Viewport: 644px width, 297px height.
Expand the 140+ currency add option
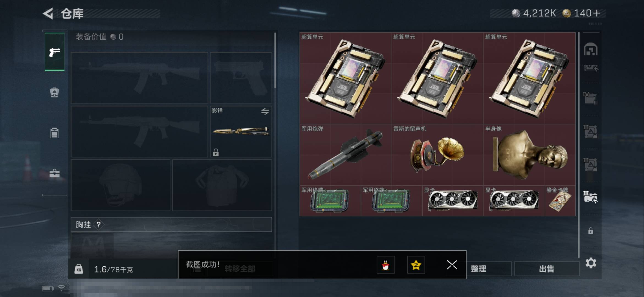pos(596,13)
